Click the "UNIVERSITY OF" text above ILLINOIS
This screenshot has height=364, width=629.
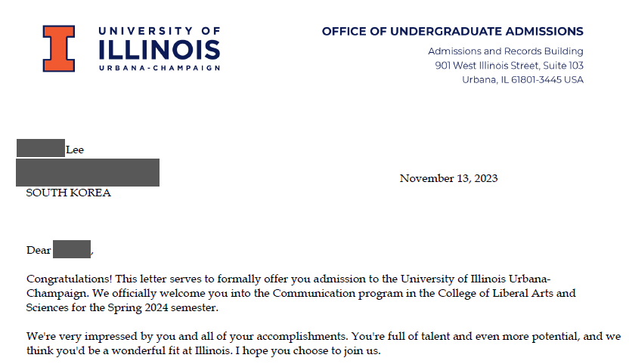(x=160, y=31)
